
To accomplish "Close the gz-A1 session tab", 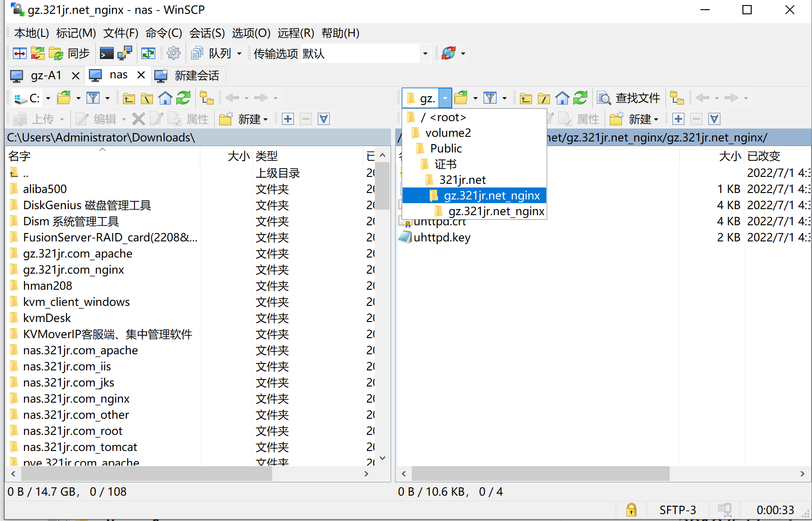I will pos(76,76).
